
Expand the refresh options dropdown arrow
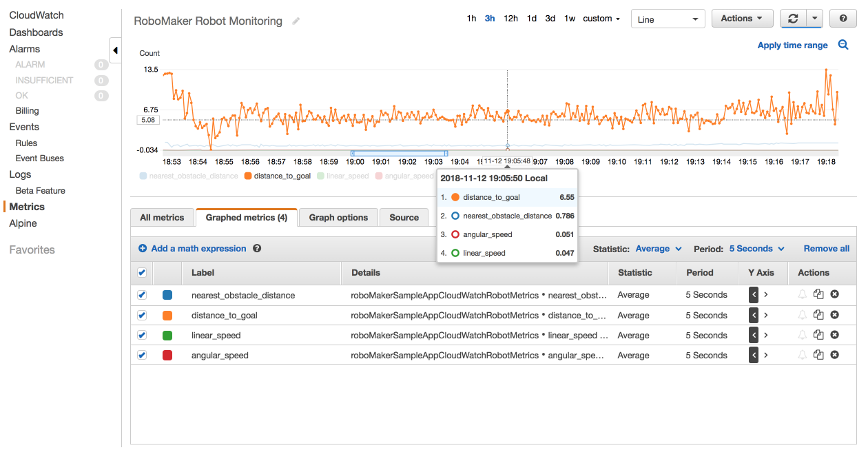pyautogui.click(x=814, y=19)
